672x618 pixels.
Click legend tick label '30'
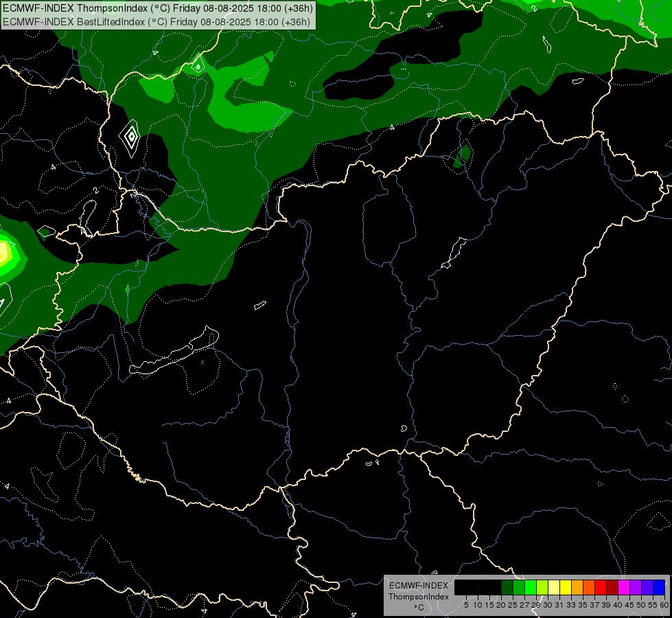(548, 605)
